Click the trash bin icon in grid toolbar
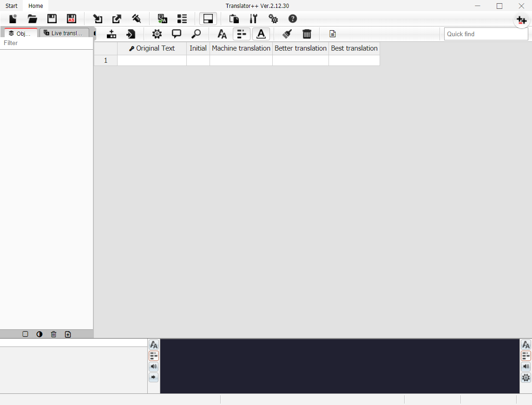 pos(307,34)
